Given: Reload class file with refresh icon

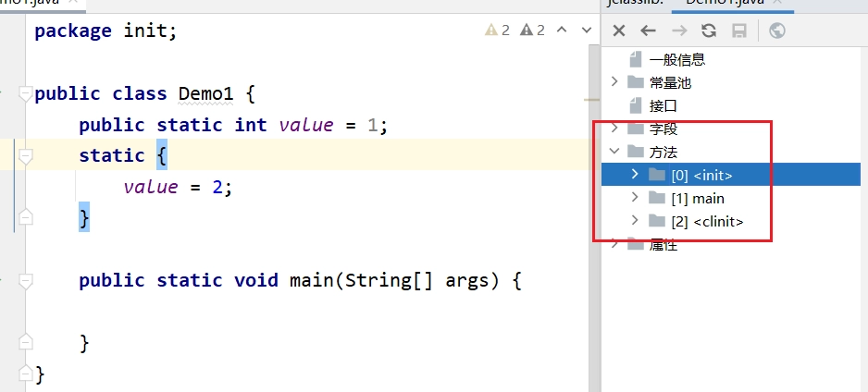Looking at the screenshot, I should (x=709, y=31).
